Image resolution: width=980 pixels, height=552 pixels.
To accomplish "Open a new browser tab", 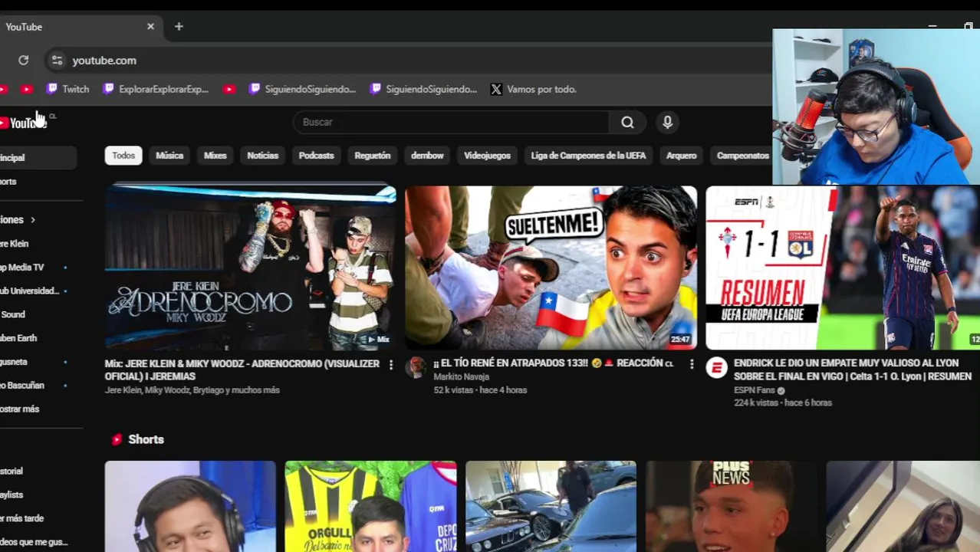I will coord(179,26).
